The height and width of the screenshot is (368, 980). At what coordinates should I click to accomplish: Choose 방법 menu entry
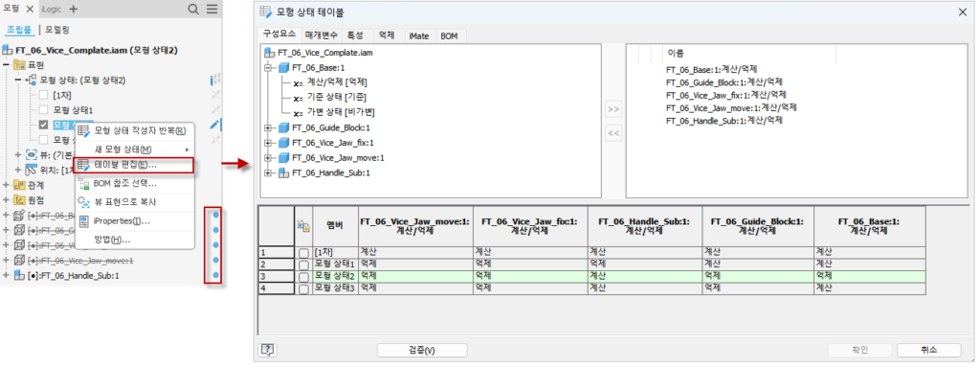pos(134,240)
